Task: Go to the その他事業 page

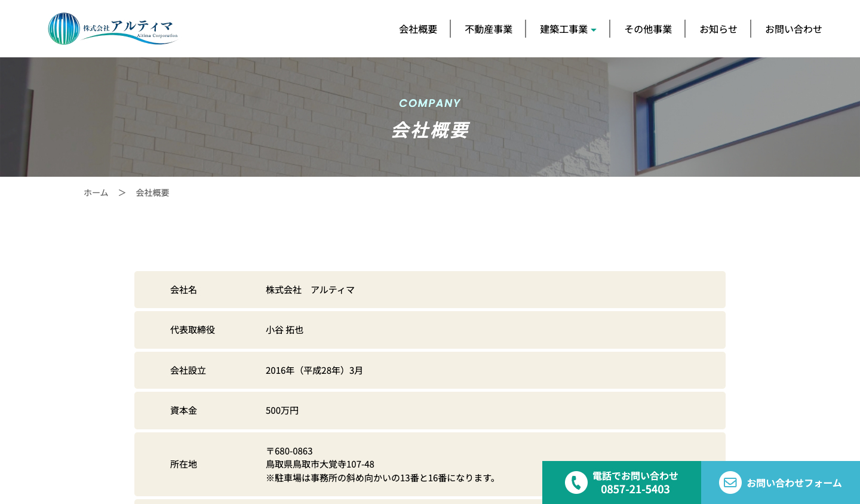Action: coord(648,29)
